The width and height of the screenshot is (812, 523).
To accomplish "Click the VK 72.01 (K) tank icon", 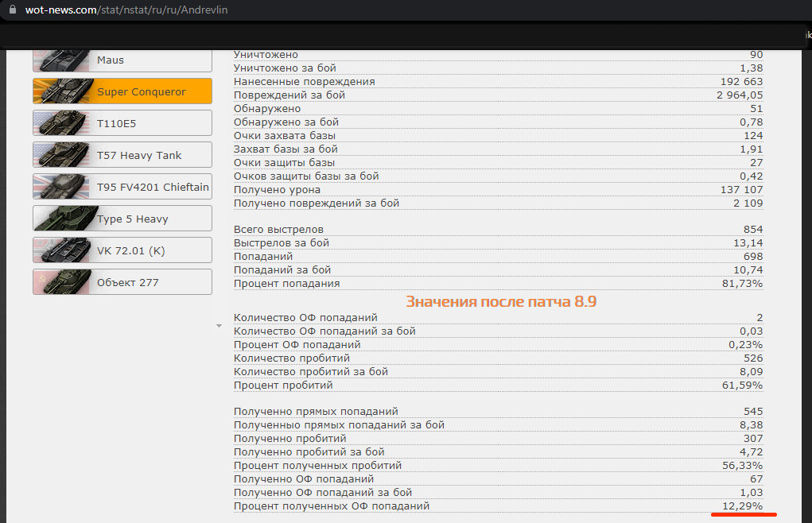I will (64, 250).
